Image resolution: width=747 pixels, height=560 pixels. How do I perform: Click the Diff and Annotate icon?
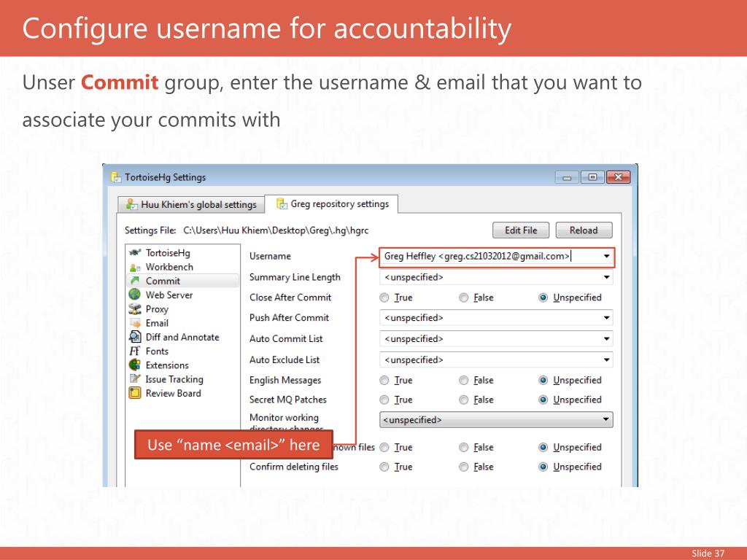[135, 337]
